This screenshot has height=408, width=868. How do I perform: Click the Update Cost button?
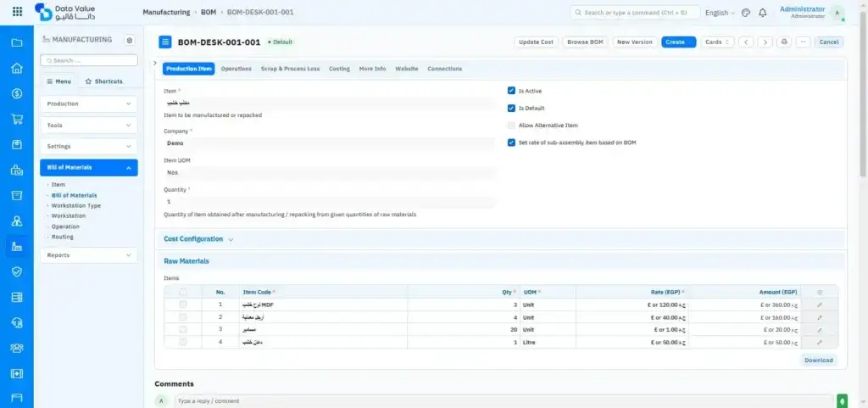(x=536, y=42)
